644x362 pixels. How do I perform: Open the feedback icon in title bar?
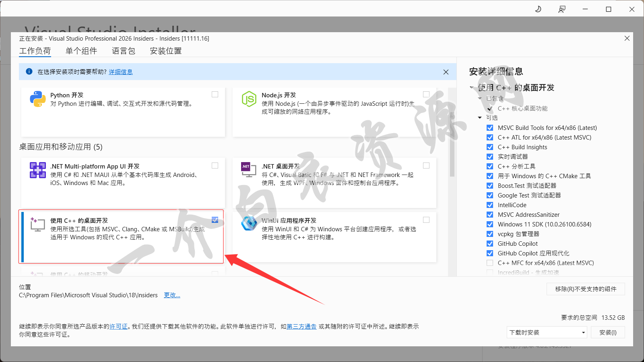pos(562,9)
